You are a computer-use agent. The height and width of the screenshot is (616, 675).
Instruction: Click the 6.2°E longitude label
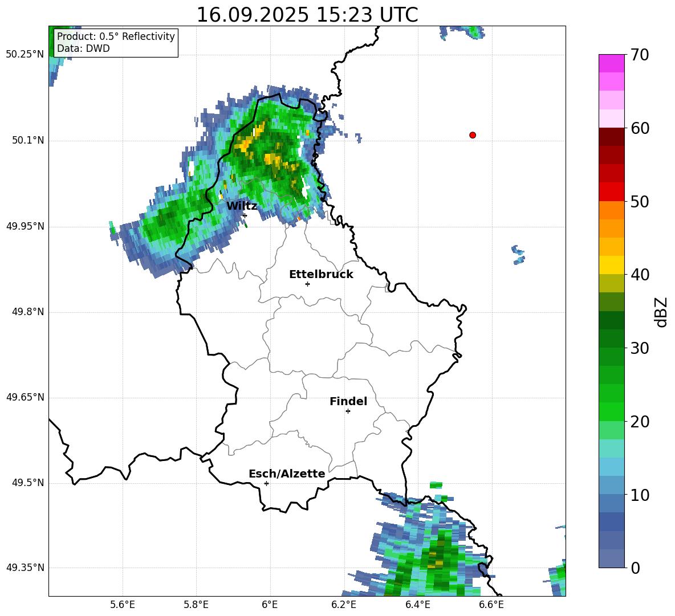click(344, 605)
